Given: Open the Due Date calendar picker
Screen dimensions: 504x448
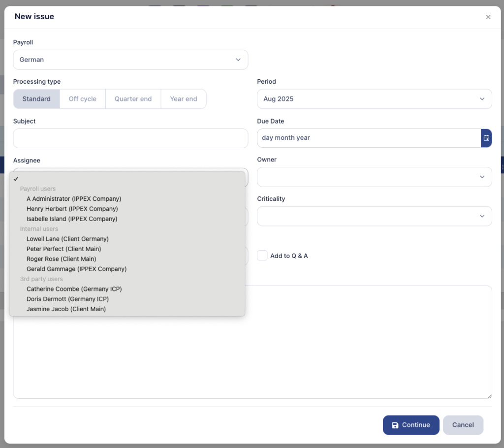Looking at the screenshot, I should [x=486, y=138].
